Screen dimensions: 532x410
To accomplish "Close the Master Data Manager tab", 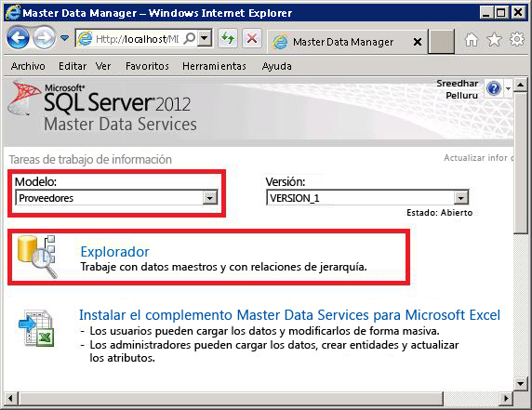I will pyautogui.click(x=418, y=42).
